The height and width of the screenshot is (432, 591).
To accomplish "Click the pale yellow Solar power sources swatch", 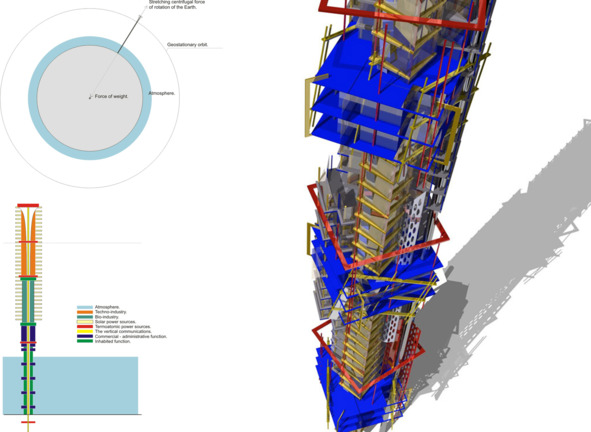I will [x=85, y=322].
